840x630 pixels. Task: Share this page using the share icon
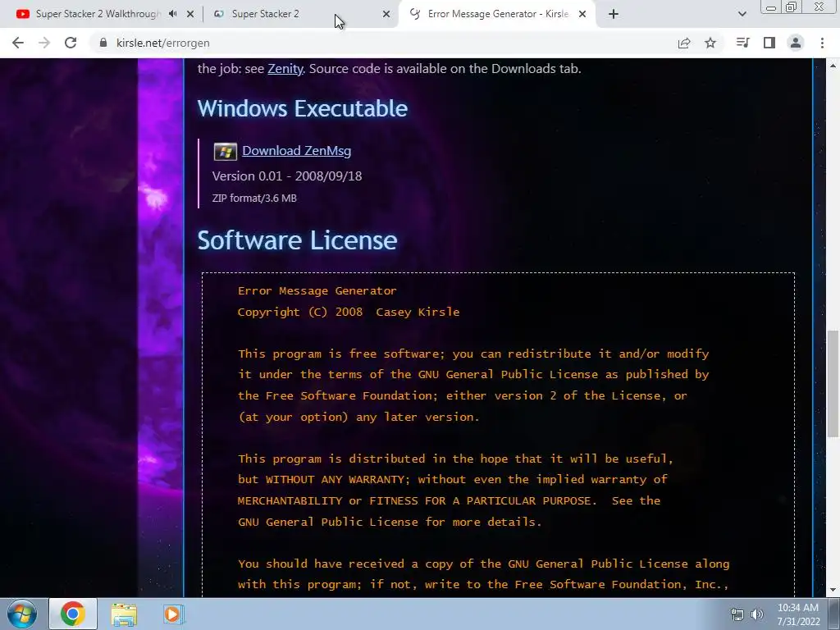[x=684, y=43]
